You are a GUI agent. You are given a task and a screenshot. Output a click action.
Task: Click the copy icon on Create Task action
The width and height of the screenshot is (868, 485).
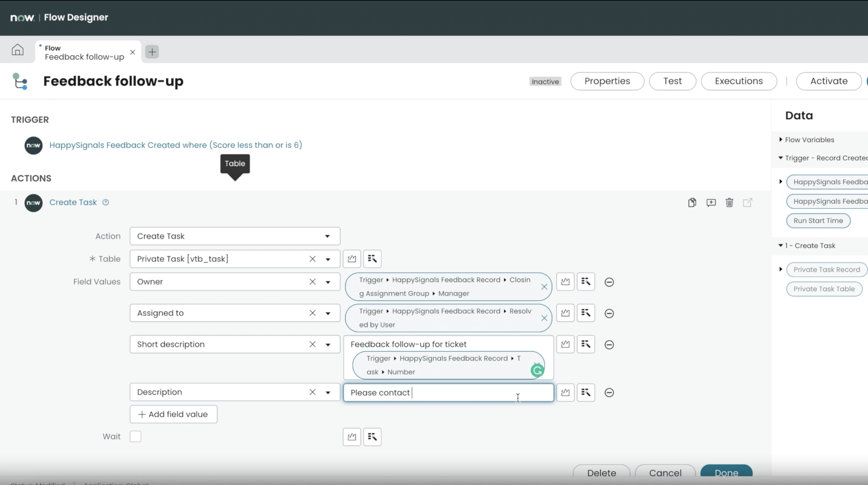[692, 202]
